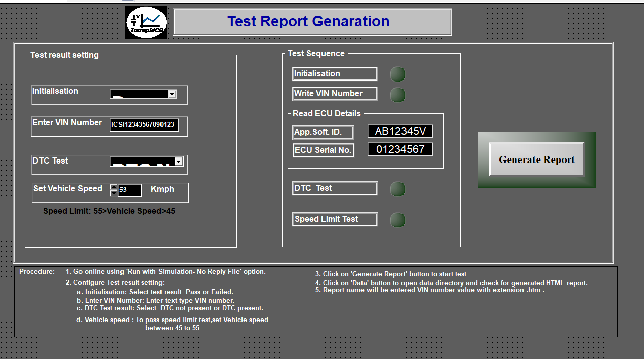The image size is (644, 359).
Task: Click the Write VIN Number status LED
Action: [397, 95]
